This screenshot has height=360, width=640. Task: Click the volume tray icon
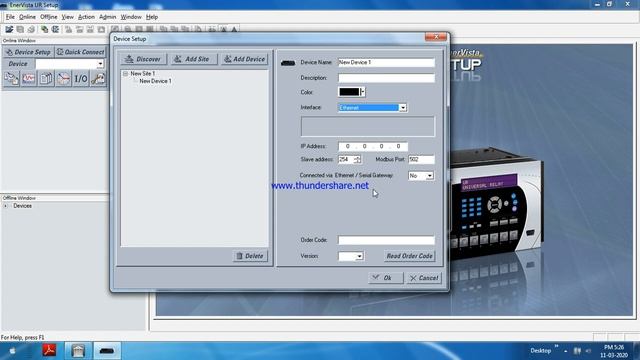pos(588,351)
